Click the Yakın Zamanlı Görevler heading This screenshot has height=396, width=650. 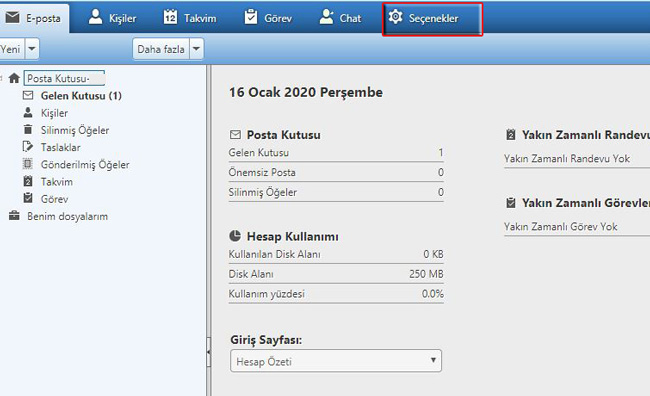tap(586, 203)
